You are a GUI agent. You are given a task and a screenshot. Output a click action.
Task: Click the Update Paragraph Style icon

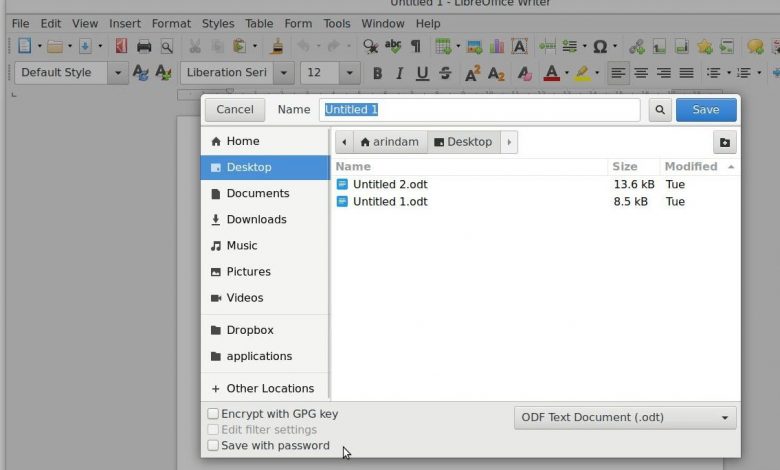(140, 73)
